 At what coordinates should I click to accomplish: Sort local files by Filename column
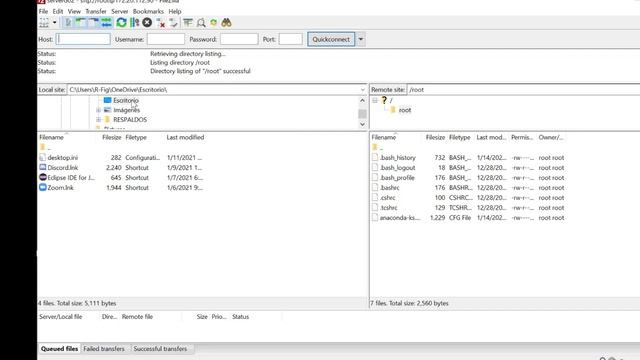[51, 137]
